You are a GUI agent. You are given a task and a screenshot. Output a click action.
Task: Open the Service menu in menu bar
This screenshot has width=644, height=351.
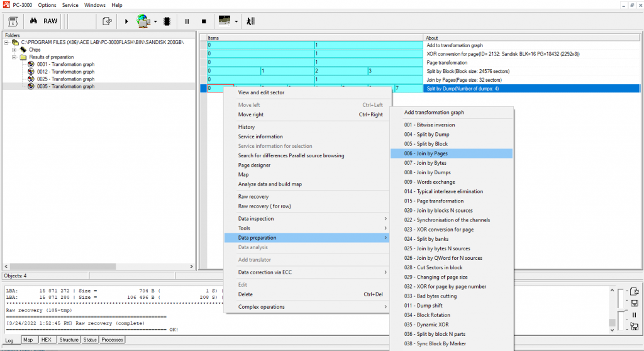coord(70,4)
